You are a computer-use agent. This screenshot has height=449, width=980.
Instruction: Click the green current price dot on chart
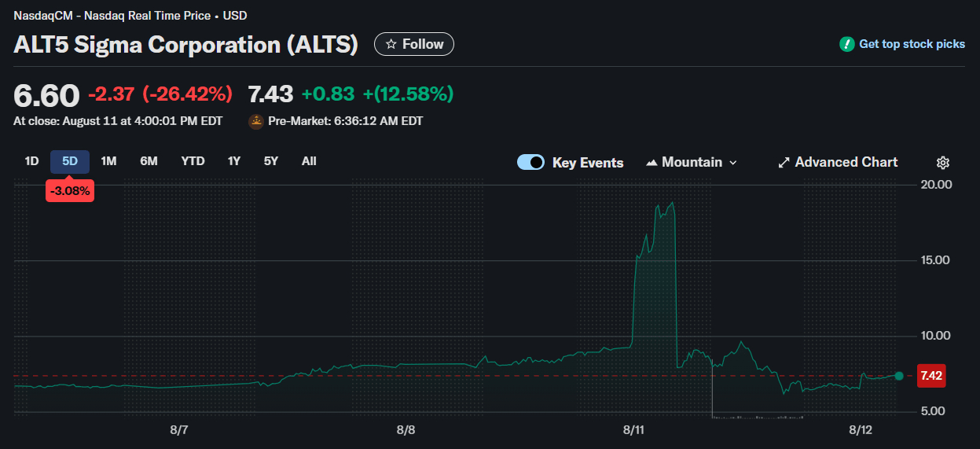[x=899, y=376]
